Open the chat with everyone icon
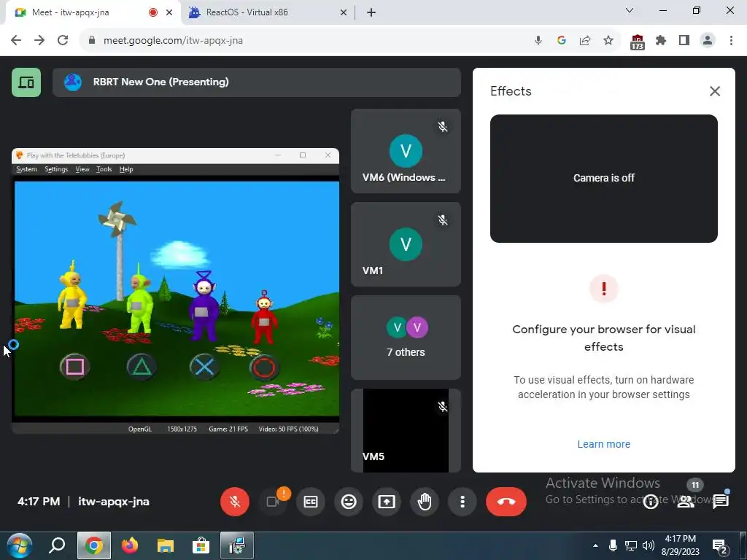This screenshot has height=560, width=747. coord(721,502)
